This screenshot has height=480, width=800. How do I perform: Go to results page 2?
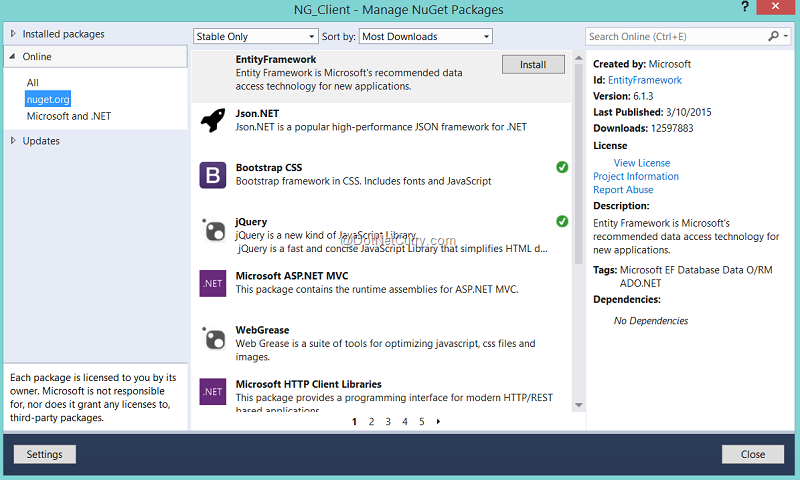point(371,421)
